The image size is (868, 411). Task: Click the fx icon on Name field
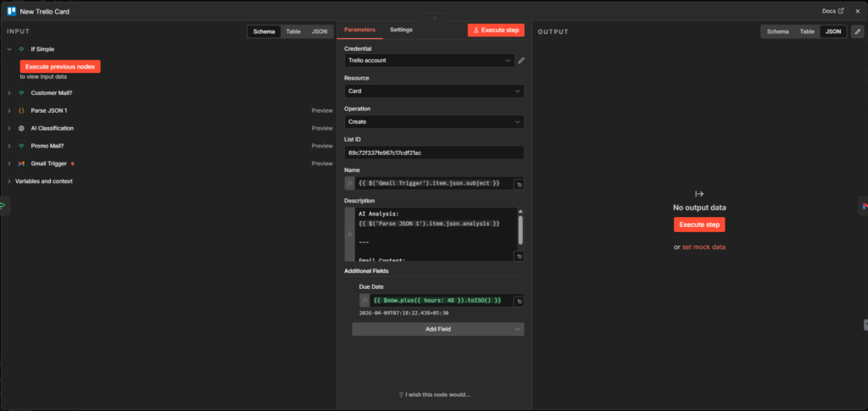(x=350, y=183)
